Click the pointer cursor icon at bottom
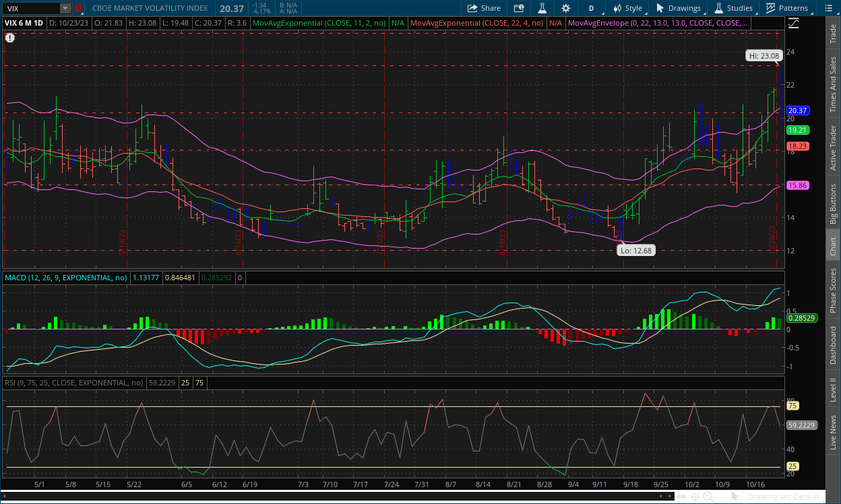The height and width of the screenshot is (504, 841). [737, 497]
